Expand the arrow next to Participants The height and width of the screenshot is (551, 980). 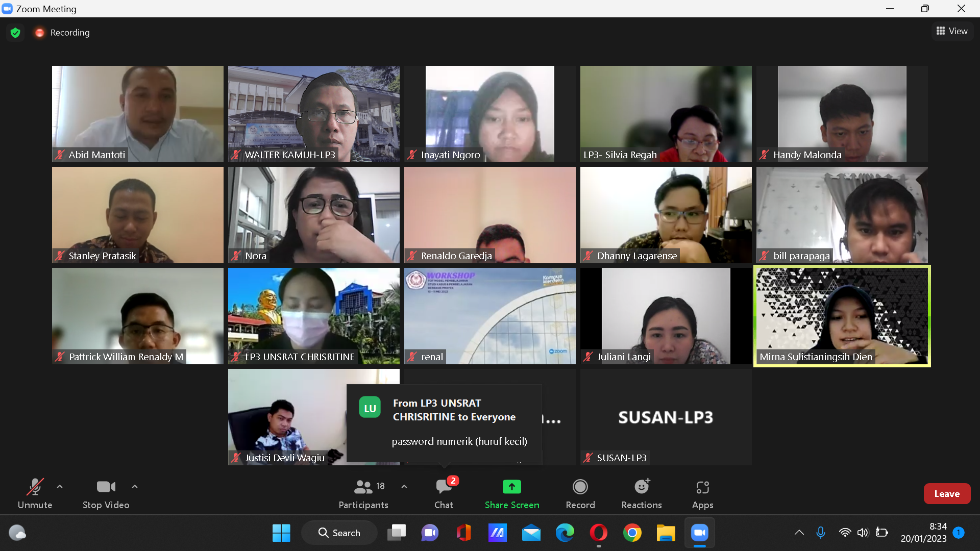[404, 487]
